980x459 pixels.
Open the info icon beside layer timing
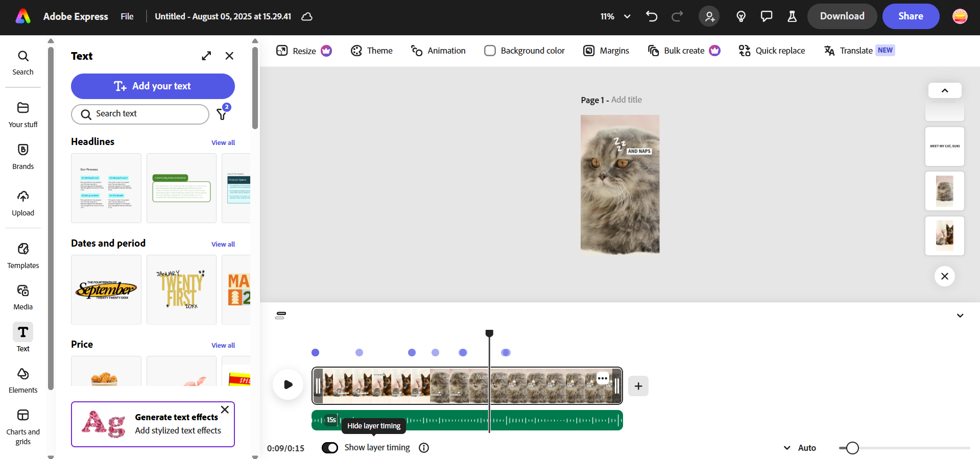click(424, 448)
